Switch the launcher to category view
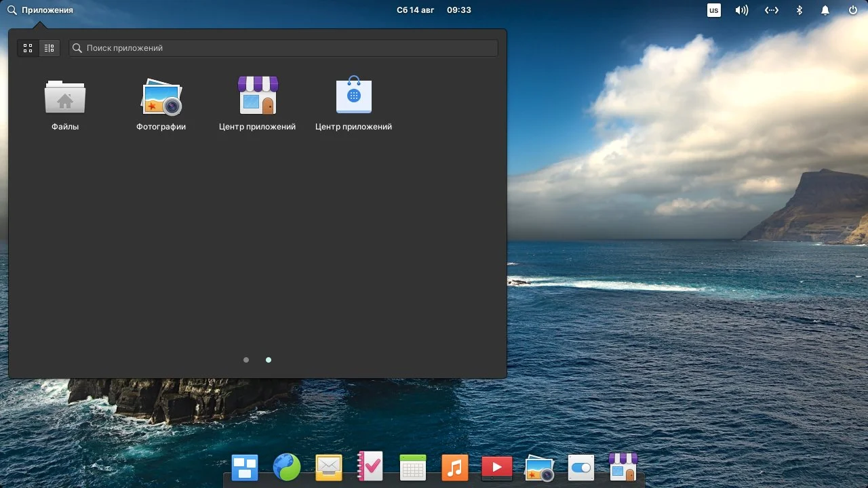Image resolution: width=868 pixels, height=488 pixels. (49, 48)
